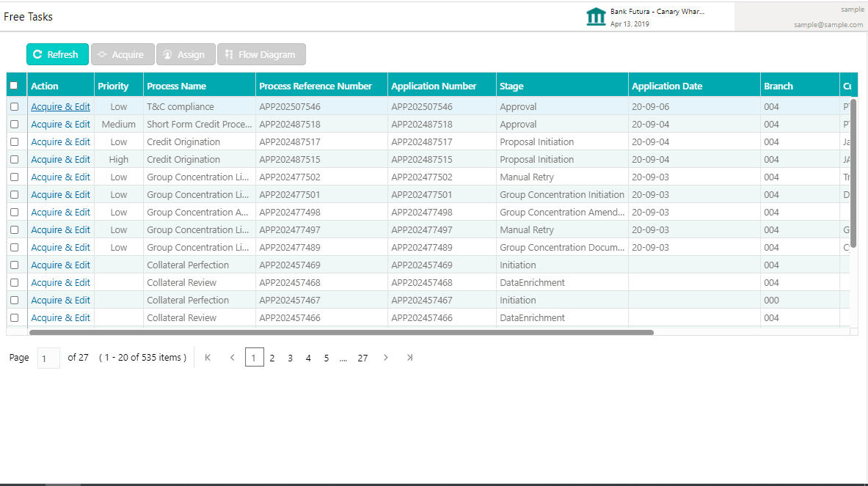Check the row for APP202487515
This screenshot has height=486, width=868.
[x=15, y=159]
